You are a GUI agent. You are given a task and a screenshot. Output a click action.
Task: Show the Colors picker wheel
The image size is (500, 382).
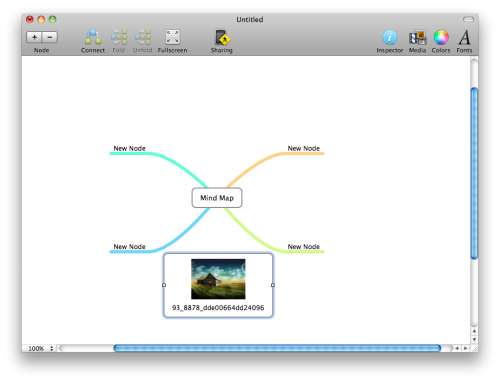pyautogui.click(x=441, y=37)
